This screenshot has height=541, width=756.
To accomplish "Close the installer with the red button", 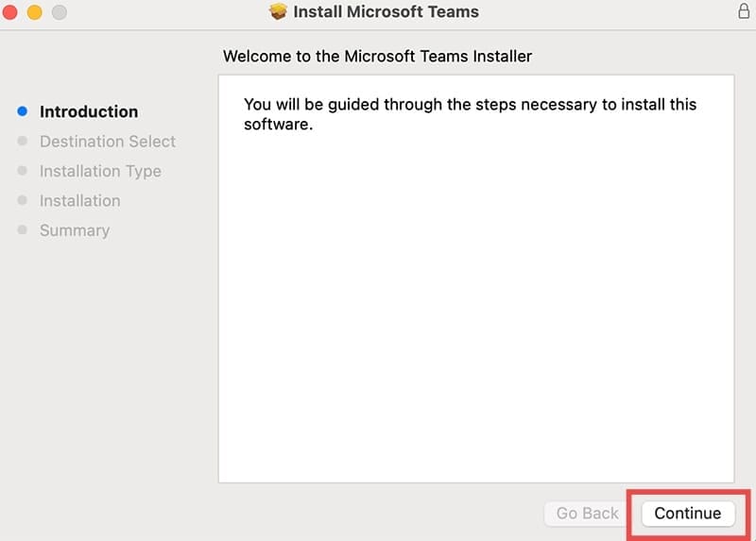I will point(11,12).
